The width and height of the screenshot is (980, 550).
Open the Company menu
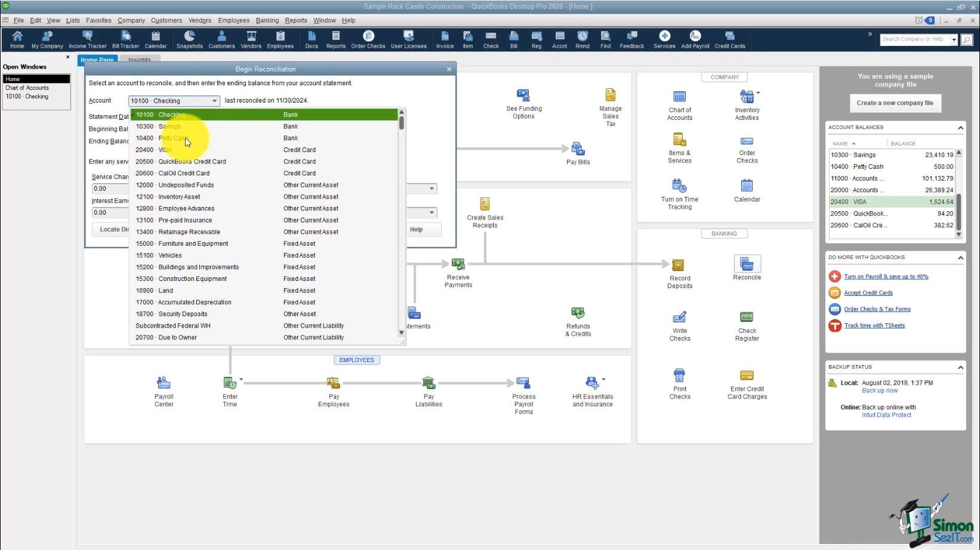click(x=131, y=20)
